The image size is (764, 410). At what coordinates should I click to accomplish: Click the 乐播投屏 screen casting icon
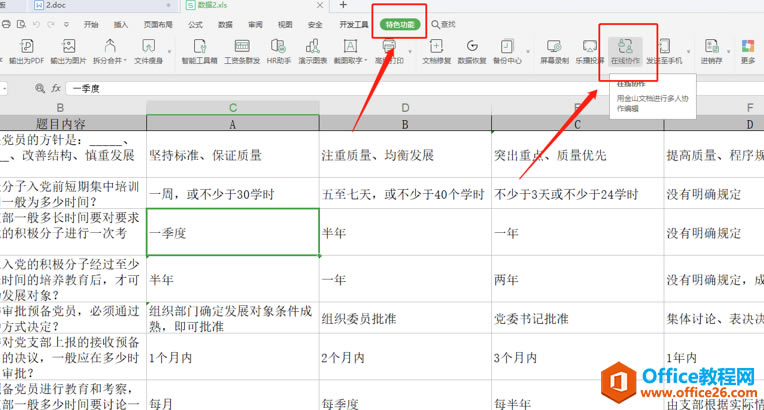coord(590,47)
